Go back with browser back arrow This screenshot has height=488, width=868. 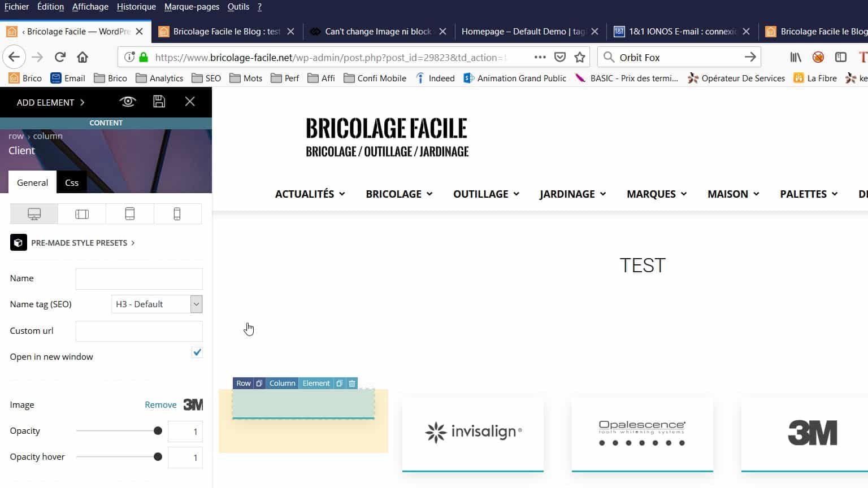click(x=14, y=57)
